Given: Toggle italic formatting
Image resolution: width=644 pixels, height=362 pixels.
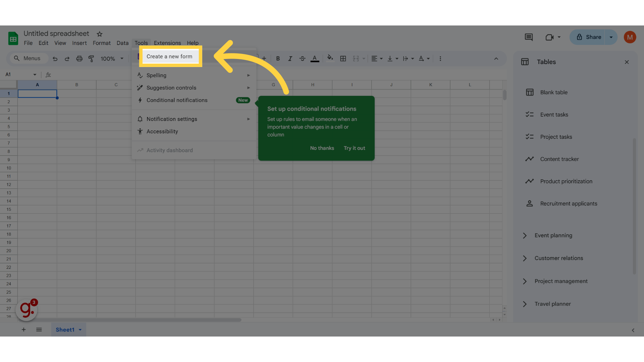Looking at the screenshot, I should pyautogui.click(x=290, y=59).
